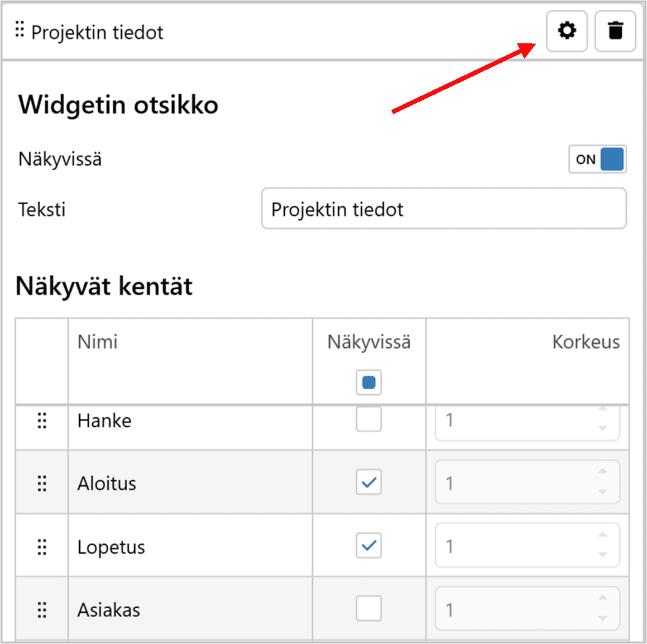Click the drag handle for the Aloitus row
The width and height of the screenshot is (647, 644).
coord(42,483)
